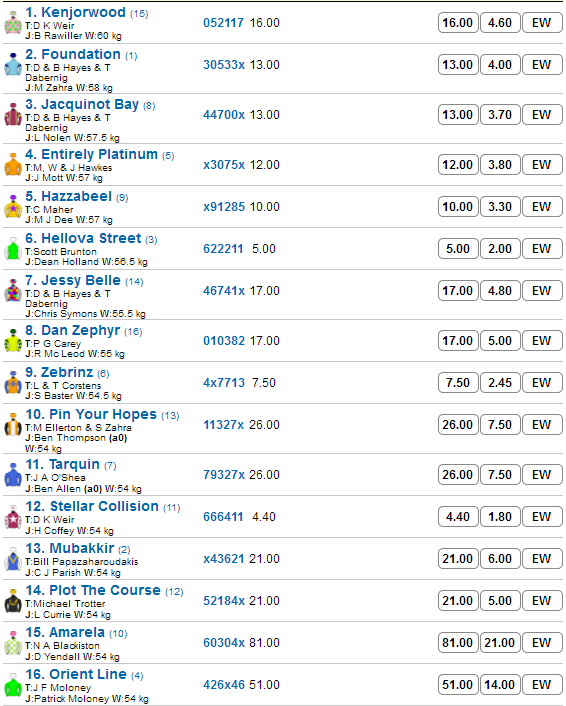Screen dimensions: 566x706
Task: Click Jessy Belle's multicolored silks icon
Action: [13, 291]
